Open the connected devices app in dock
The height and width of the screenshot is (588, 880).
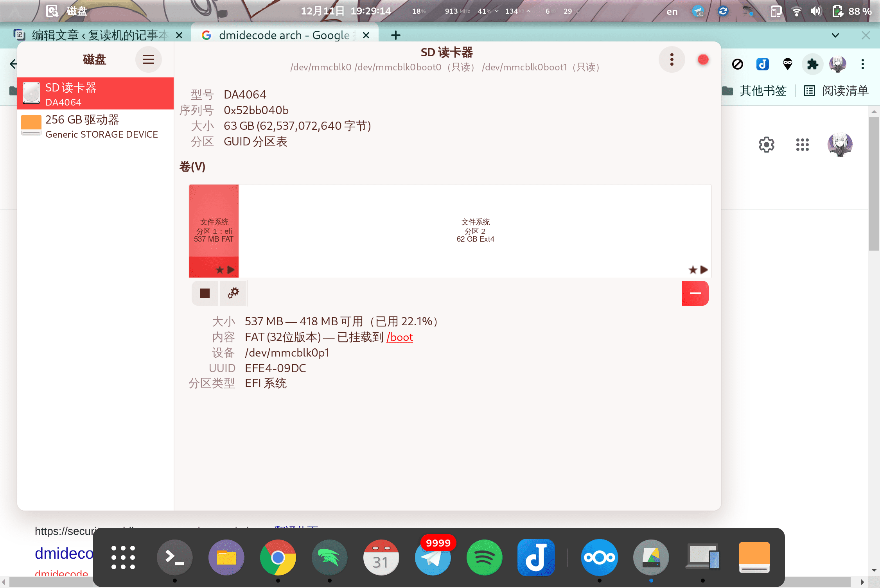point(703,558)
